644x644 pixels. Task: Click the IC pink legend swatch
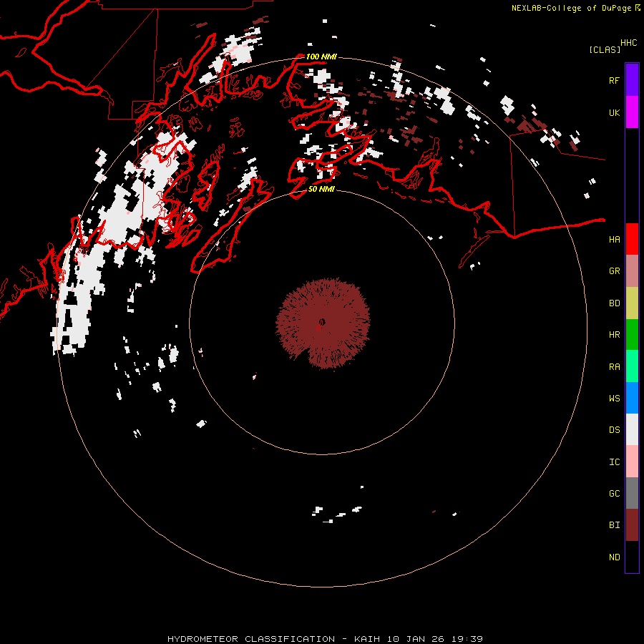(x=632, y=462)
